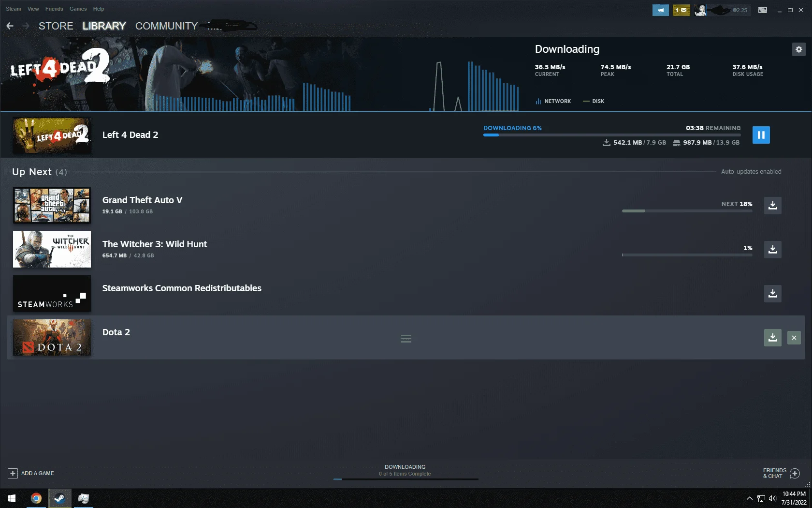Click the Grand Theft Auto V title
This screenshot has height=508, width=812.
[x=142, y=200]
